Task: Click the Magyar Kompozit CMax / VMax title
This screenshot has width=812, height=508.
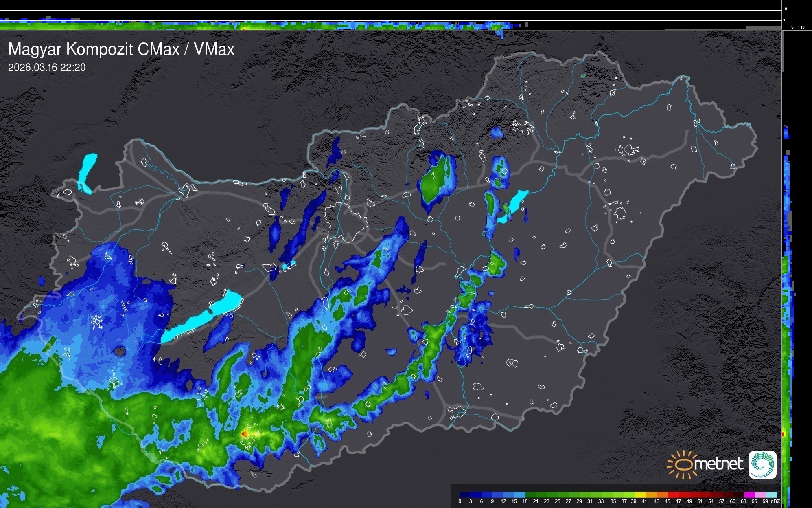Action: point(121,49)
